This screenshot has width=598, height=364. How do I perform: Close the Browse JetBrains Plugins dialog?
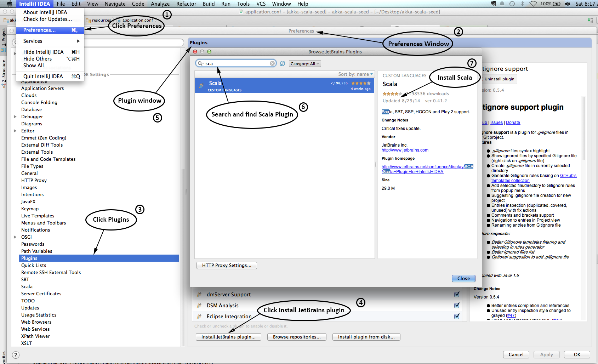pyautogui.click(x=463, y=279)
